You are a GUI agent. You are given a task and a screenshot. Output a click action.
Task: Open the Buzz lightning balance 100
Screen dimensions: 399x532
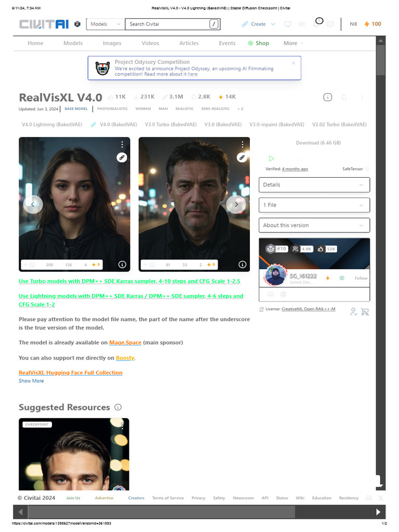tap(373, 24)
